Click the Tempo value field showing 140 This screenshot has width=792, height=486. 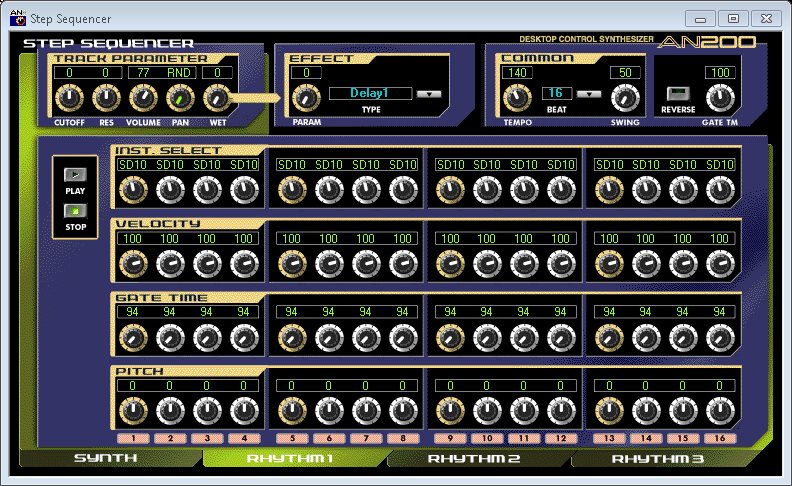pos(517,73)
